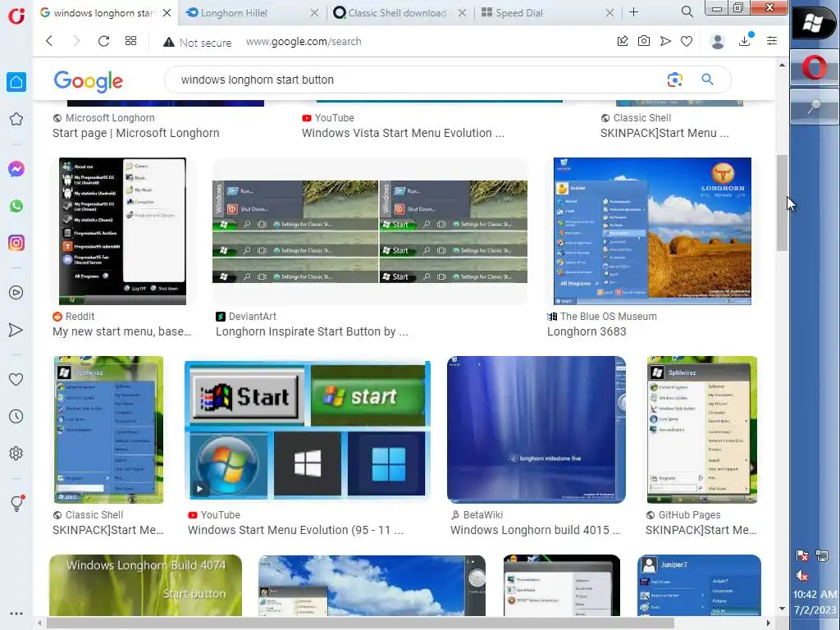Image resolution: width=840 pixels, height=630 pixels.
Task: Open the Player icon in the sidebar
Action: tap(16, 293)
